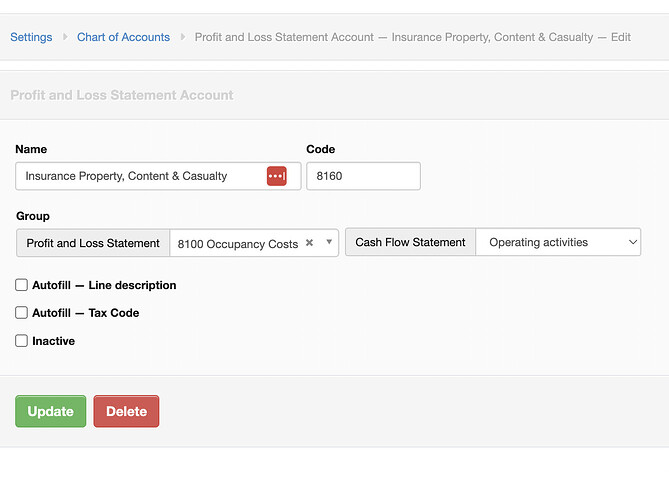Screen dimensions: 669x500
Task: Open Chart of Accounts breadcrumb link
Action: [x=123, y=37]
